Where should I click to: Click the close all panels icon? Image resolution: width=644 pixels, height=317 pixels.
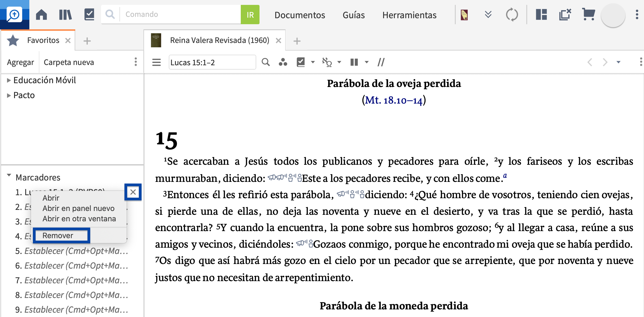(565, 14)
